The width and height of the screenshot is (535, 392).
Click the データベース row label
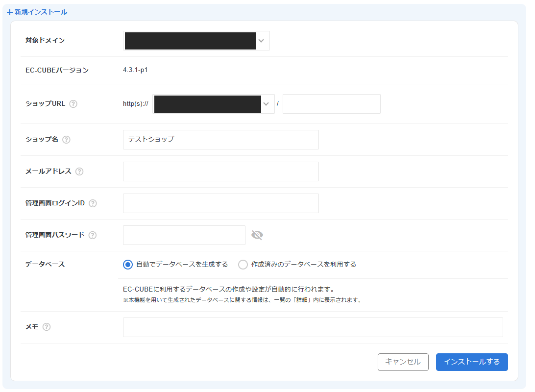tap(45, 265)
